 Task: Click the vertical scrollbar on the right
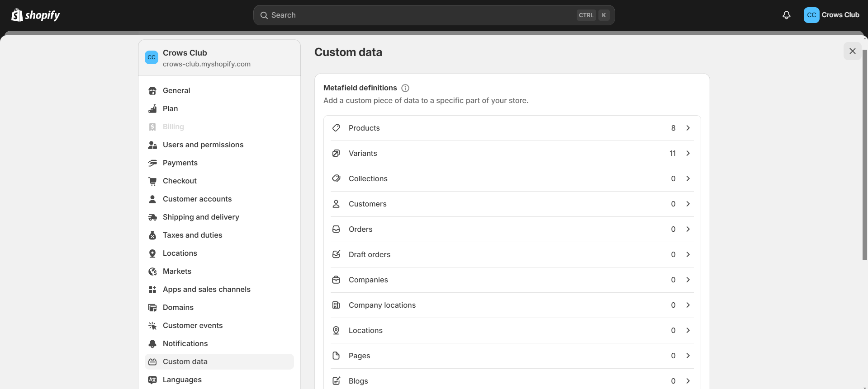point(865,155)
